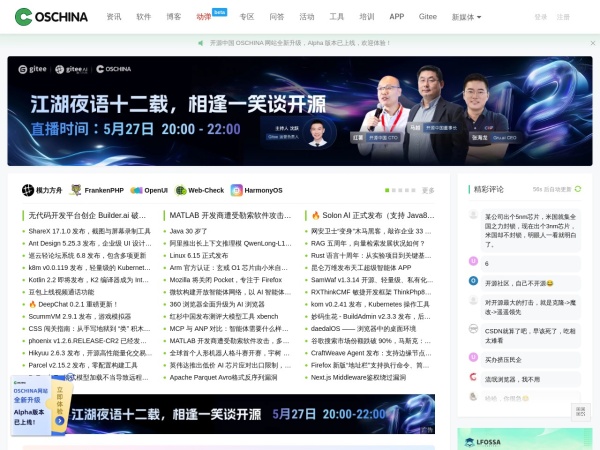
Task: Open comment 某公司出个5nm芯片
Action: point(530,230)
